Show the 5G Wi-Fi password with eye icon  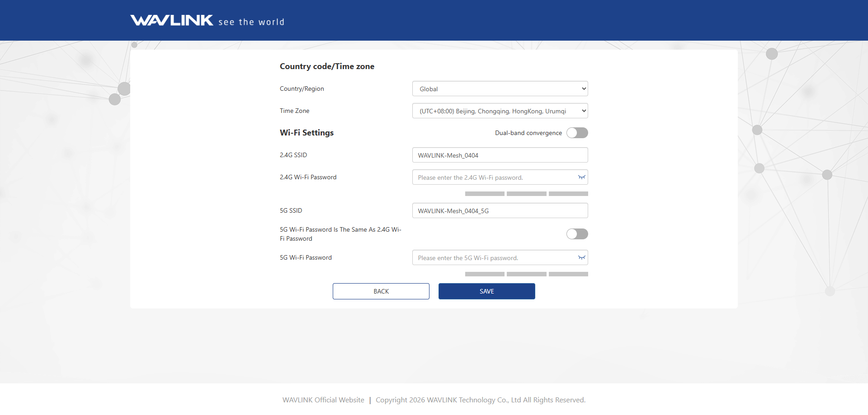[582, 258]
